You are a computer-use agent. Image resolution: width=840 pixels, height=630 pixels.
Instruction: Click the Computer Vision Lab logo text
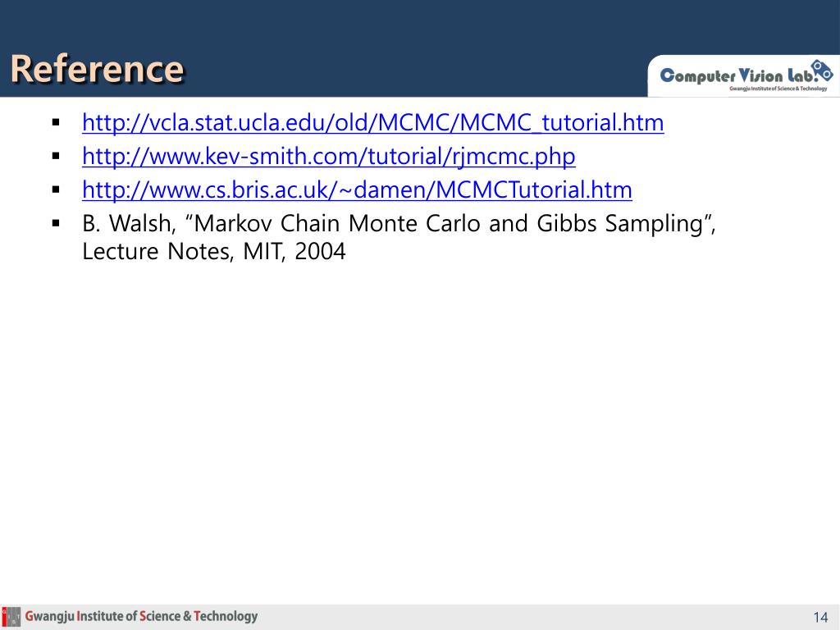point(739,75)
